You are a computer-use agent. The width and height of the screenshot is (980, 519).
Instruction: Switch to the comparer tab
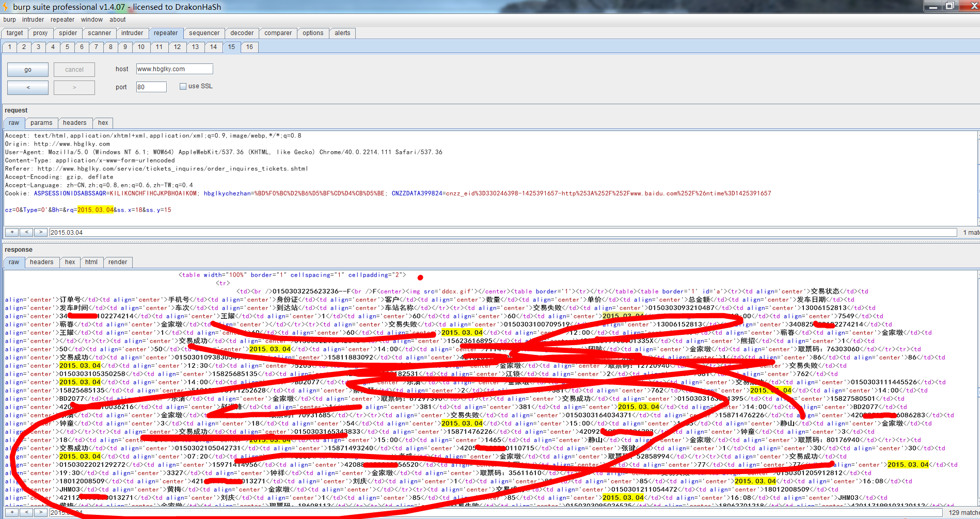278,33
